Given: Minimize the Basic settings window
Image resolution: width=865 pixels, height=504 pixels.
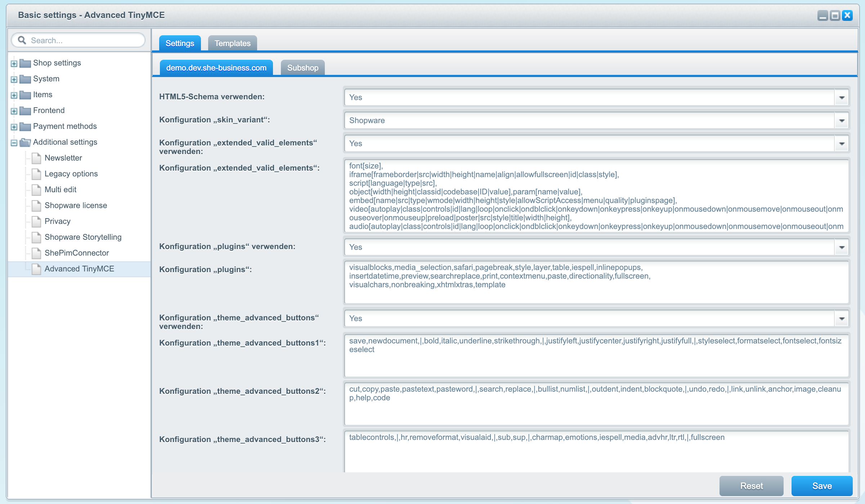Looking at the screenshot, I should 823,15.
